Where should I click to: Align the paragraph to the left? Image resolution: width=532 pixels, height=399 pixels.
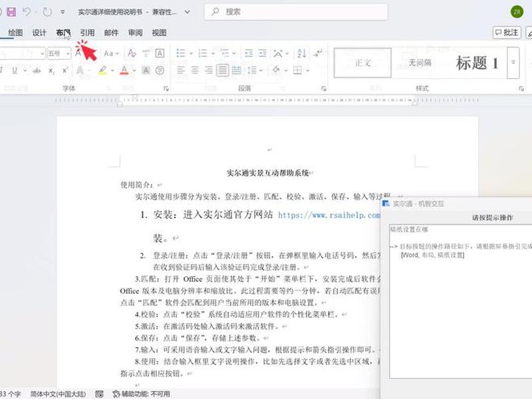(x=181, y=70)
